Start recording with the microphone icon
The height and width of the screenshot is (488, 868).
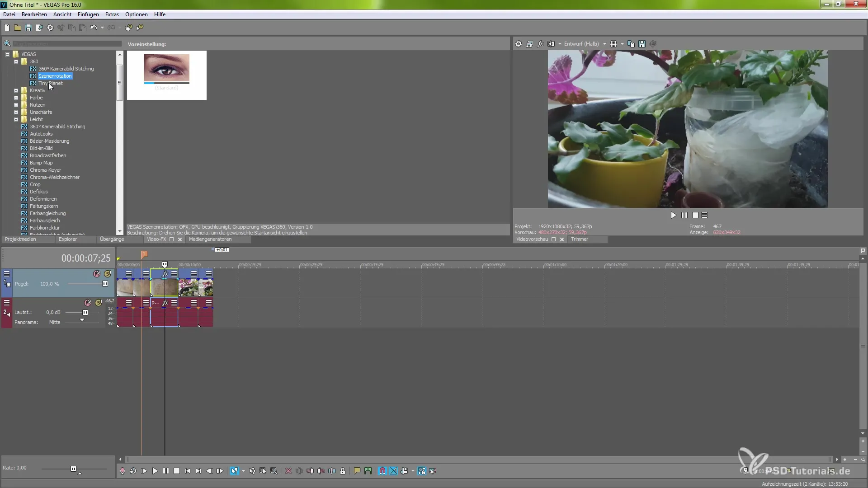pos(123,471)
